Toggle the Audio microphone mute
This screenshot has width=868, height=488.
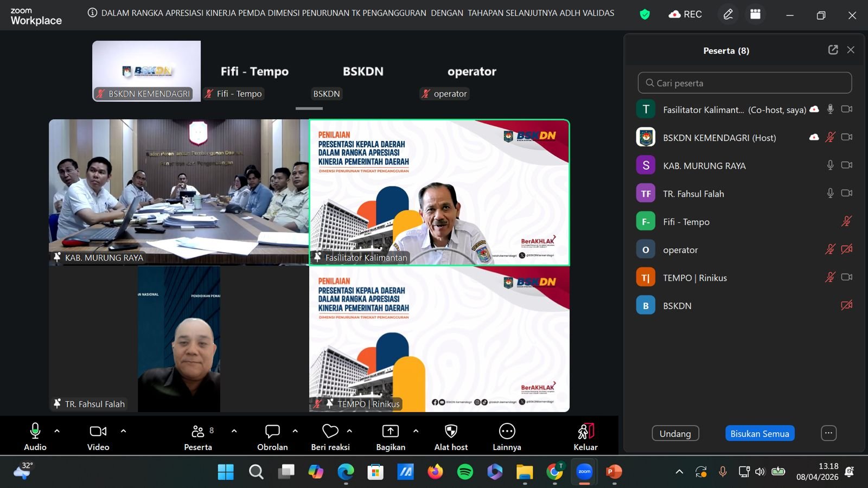click(x=35, y=432)
